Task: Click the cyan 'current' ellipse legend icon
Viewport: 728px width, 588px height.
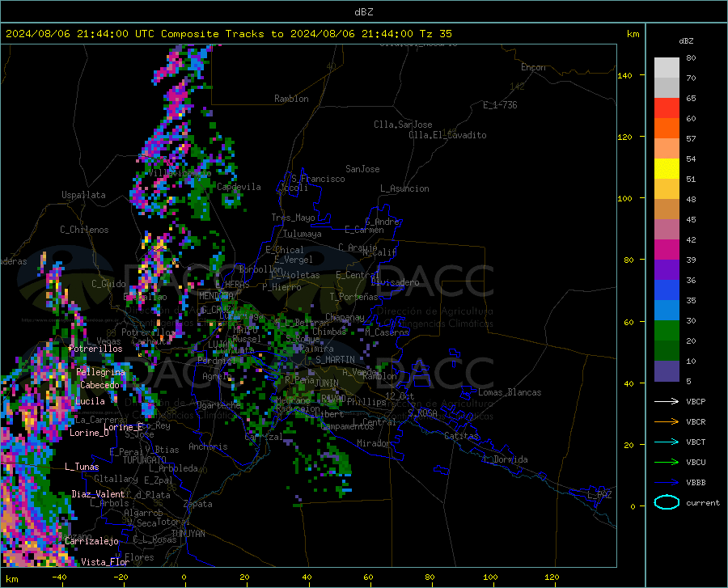Action: pos(667,502)
